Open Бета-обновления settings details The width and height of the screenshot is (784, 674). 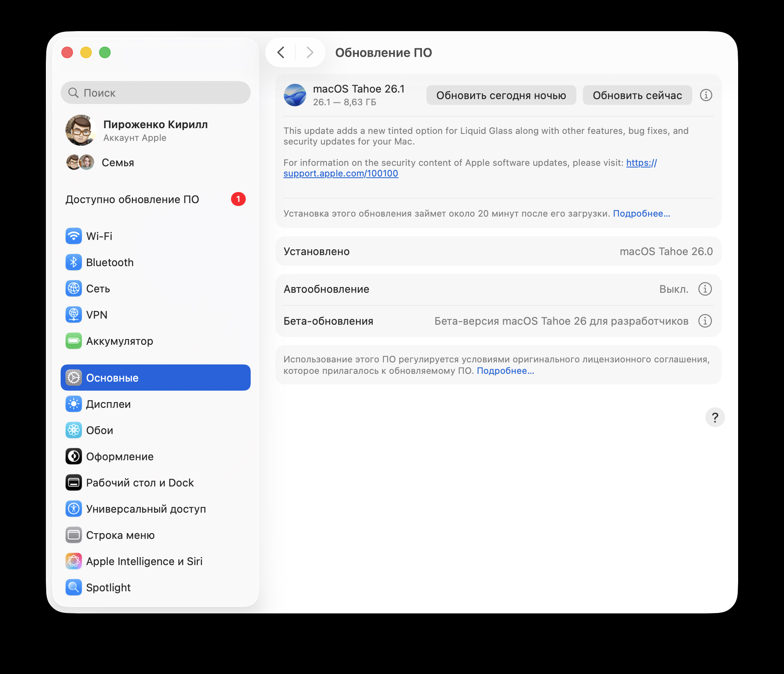click(705, 321)
